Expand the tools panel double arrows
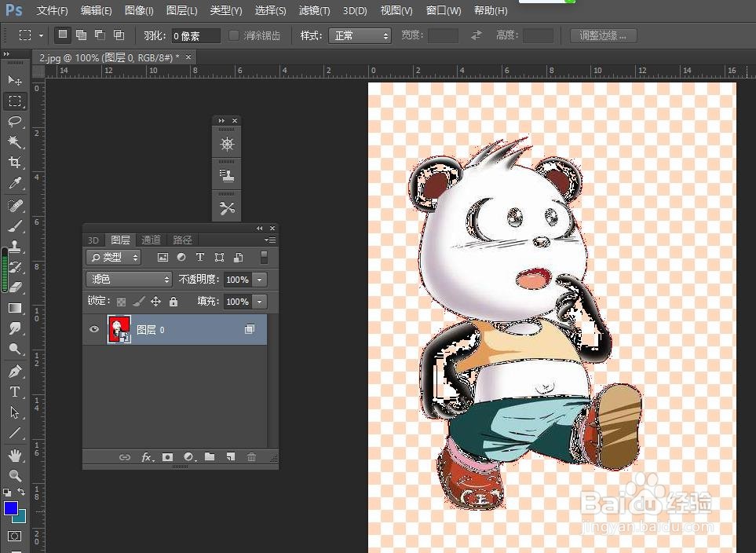756x553 pixels. coord(6,54)
